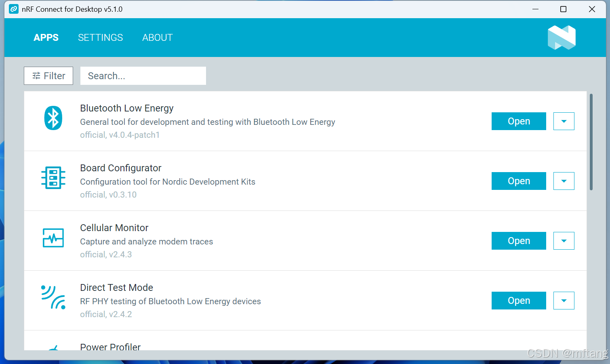Open the Bluetooth Low Energy app
This screenshot has width=610, height=364.
519,121
